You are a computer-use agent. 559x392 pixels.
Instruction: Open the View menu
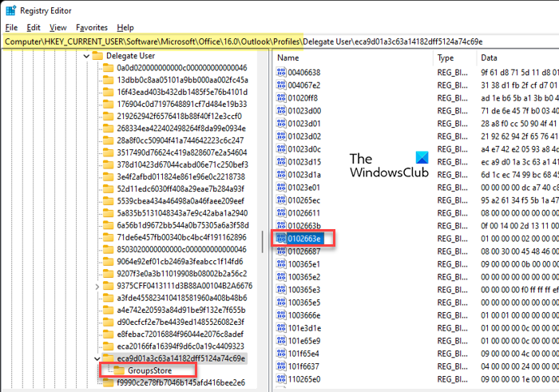pyautogui.click(x=57, y=27)
